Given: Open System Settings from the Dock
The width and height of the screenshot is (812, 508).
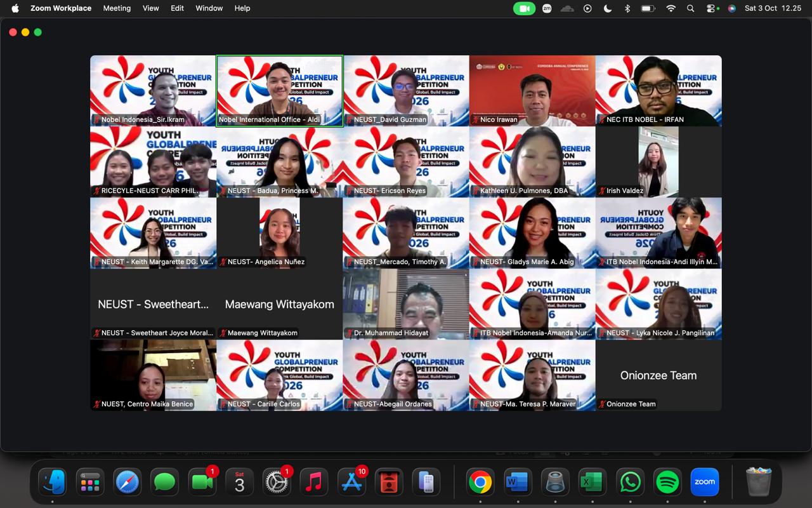Looking at the screenshot, I should pyautogui.click(x=277, y=482).
